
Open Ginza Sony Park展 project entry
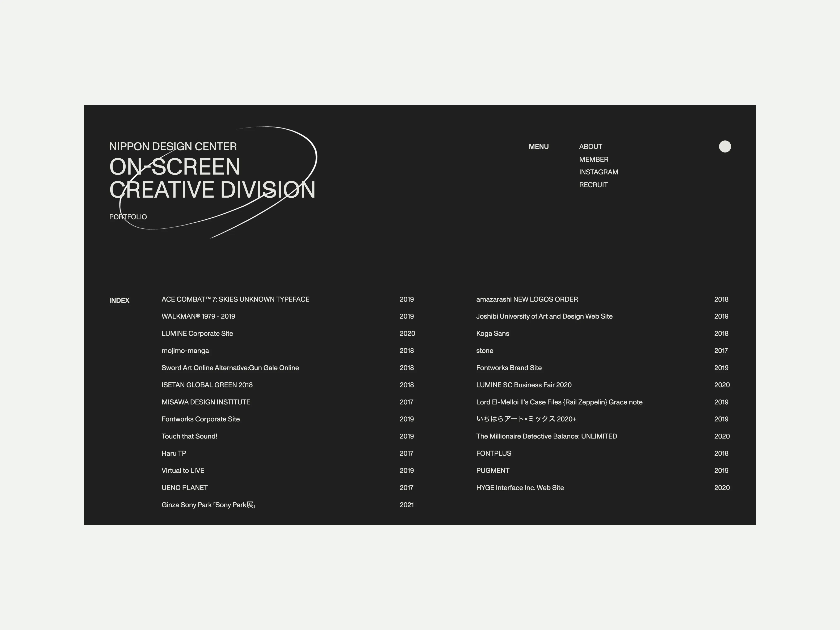click(x=208, y=505)
